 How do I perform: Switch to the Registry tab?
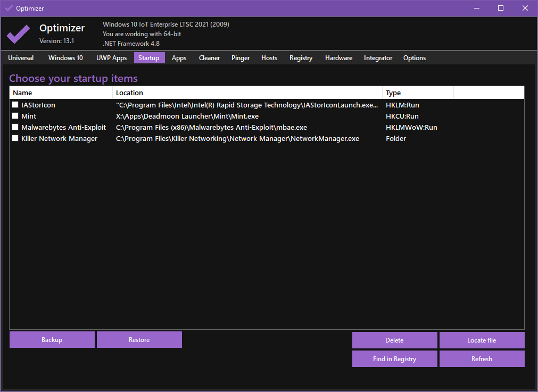click(301, 58)
